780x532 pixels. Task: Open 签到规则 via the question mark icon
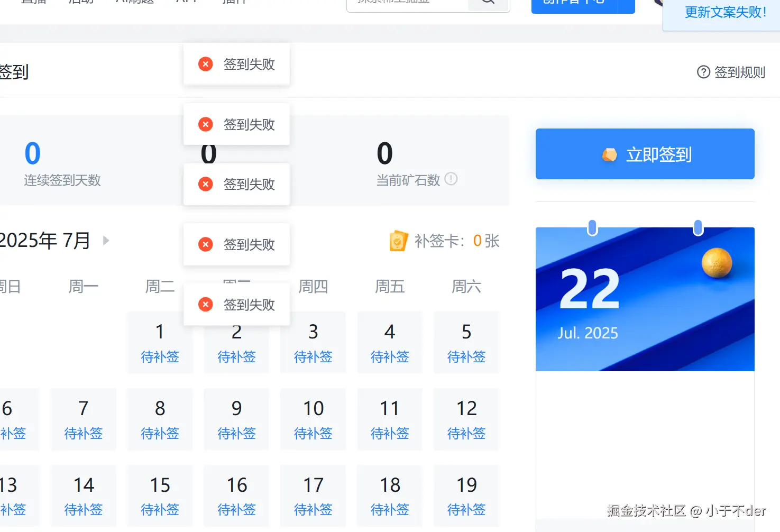click(x=703, y=72)
